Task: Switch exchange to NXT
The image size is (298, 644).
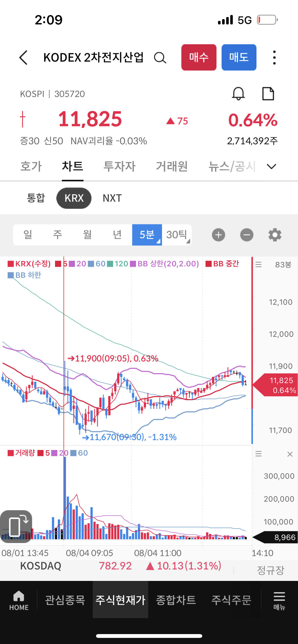Action: click(112, 198)
